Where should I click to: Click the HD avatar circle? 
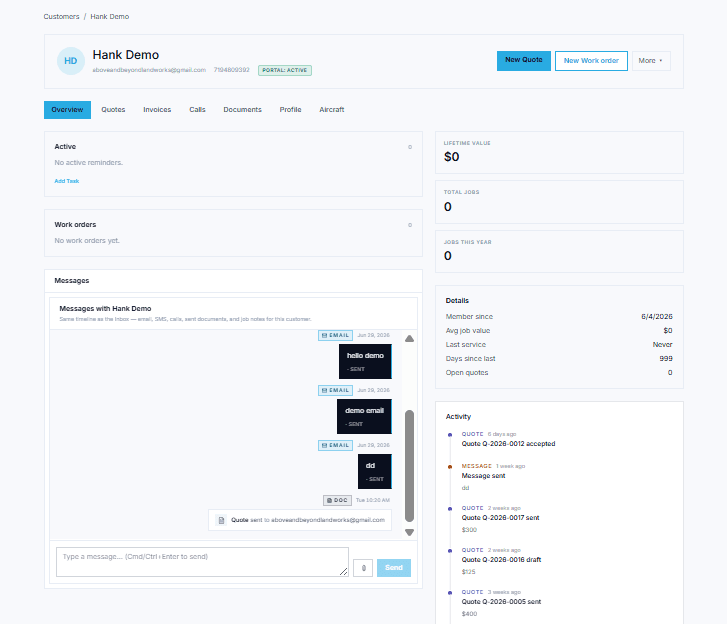pyautogui.click(x=70, y=61)
